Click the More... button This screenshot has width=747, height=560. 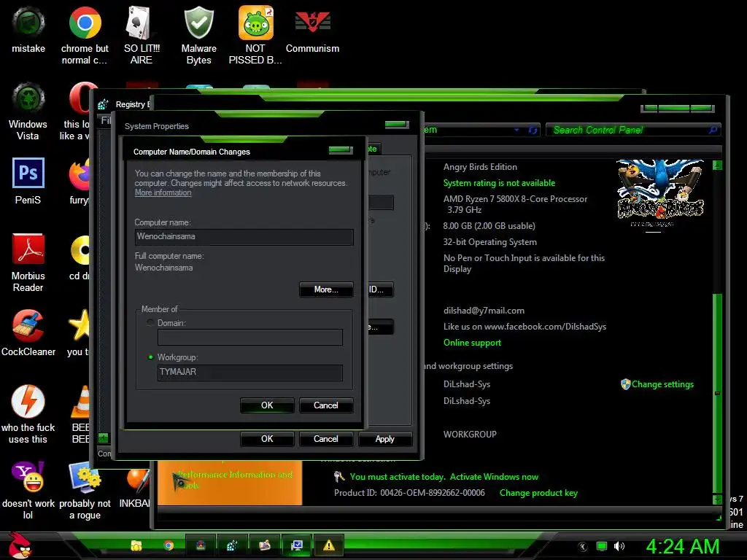(x=326, y=289)
